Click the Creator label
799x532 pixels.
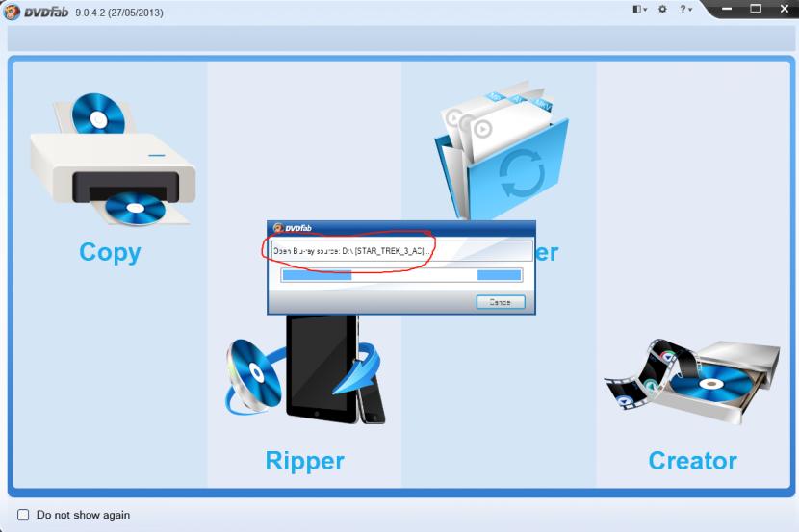pos(692,461)
